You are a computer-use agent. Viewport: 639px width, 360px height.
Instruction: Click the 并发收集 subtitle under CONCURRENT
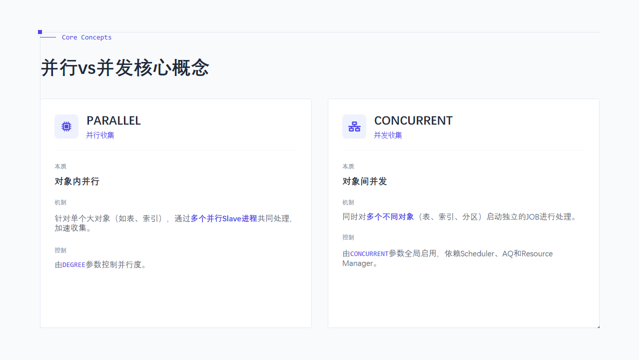tap(388, 135)
